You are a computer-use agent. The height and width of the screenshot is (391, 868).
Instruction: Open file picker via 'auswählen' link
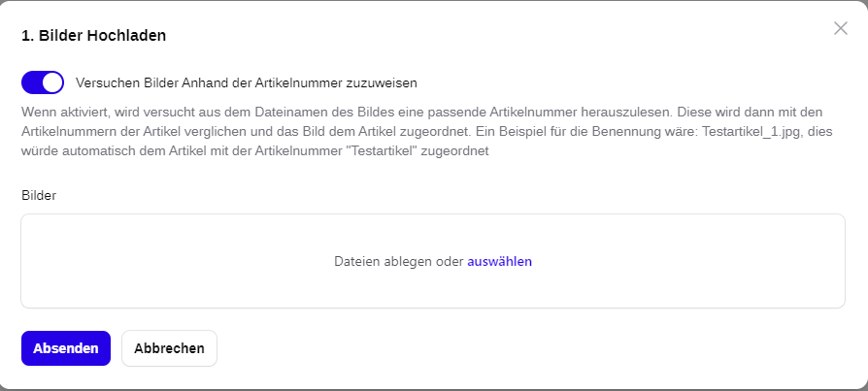(499, 261)
